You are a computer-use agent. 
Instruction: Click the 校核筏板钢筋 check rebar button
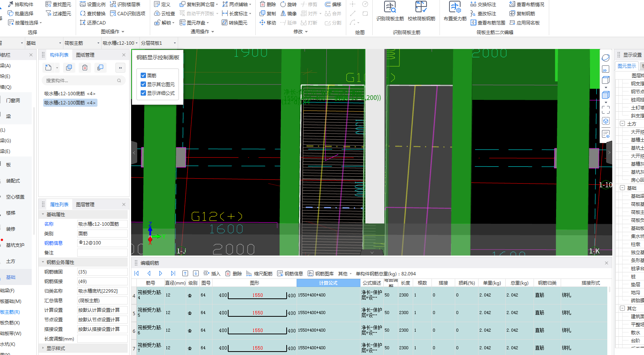click(x=421, y=11)
